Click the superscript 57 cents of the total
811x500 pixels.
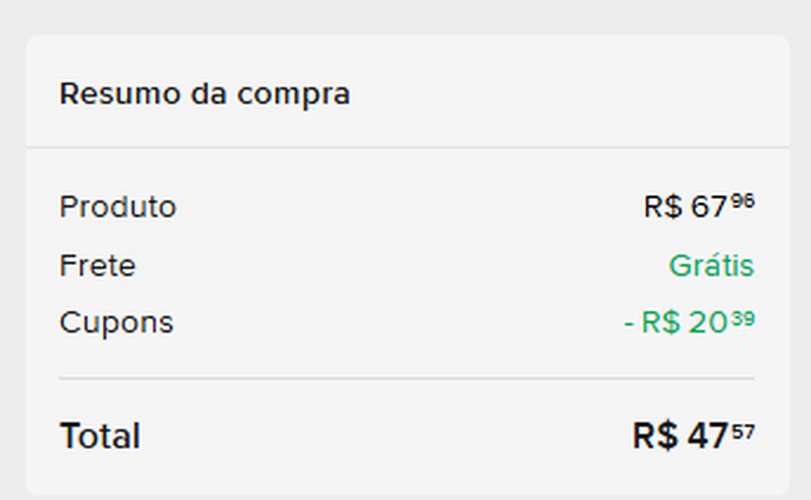pyautogui.click(x=743, y=431)
